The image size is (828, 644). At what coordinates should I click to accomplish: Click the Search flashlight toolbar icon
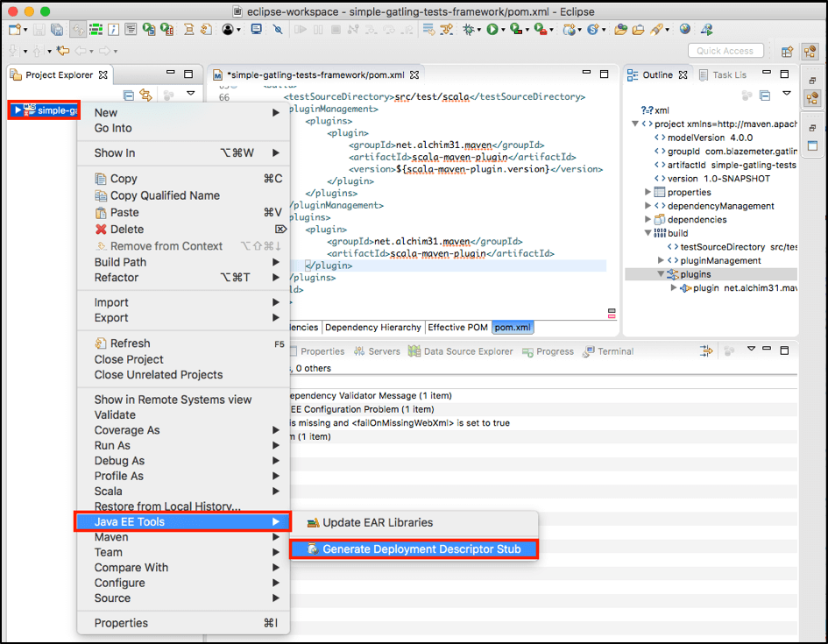tap(656, 30)
